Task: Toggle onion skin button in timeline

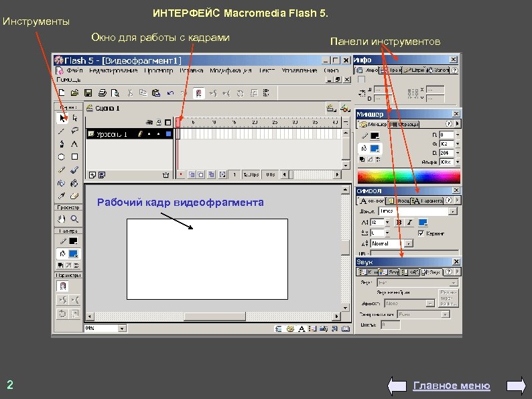Action: [x=192, y=174]
